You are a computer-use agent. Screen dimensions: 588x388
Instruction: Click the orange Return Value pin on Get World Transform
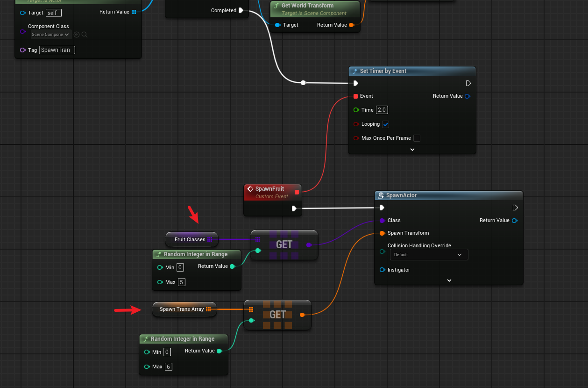pos(351,25)
